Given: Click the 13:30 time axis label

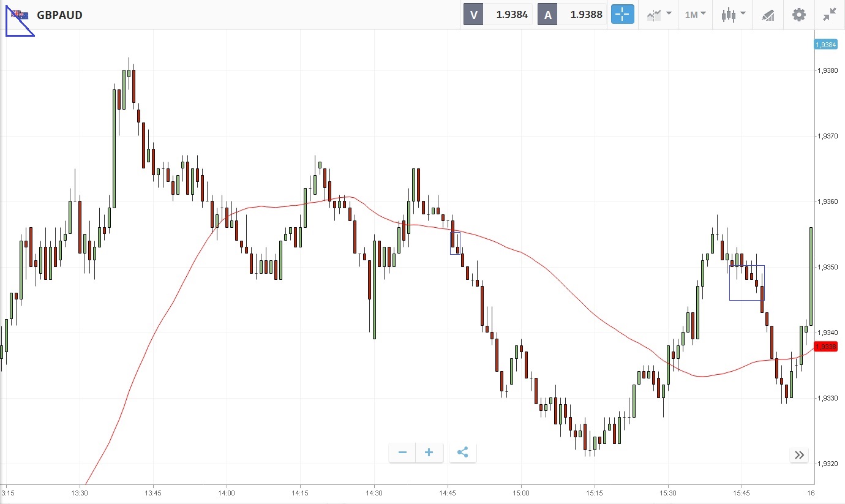Looking at the screenshot, I should tap(79, 493).
